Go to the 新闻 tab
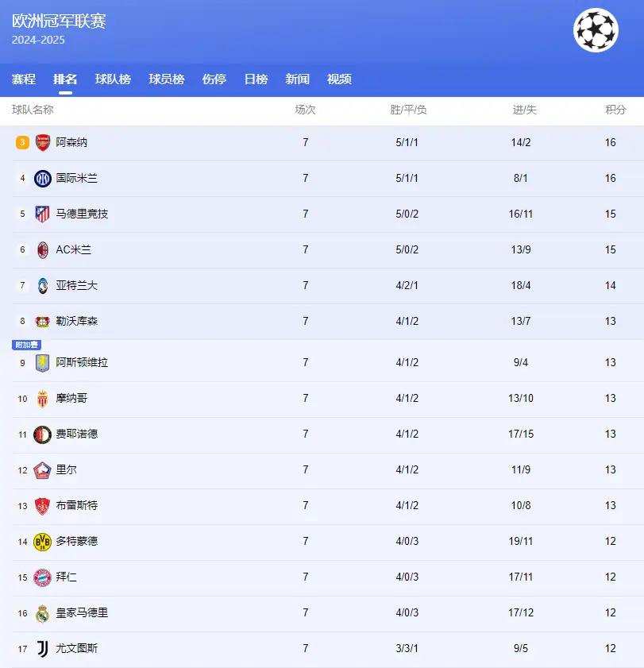The height and width of the screenshot is (668, 644). pos(297,79)
